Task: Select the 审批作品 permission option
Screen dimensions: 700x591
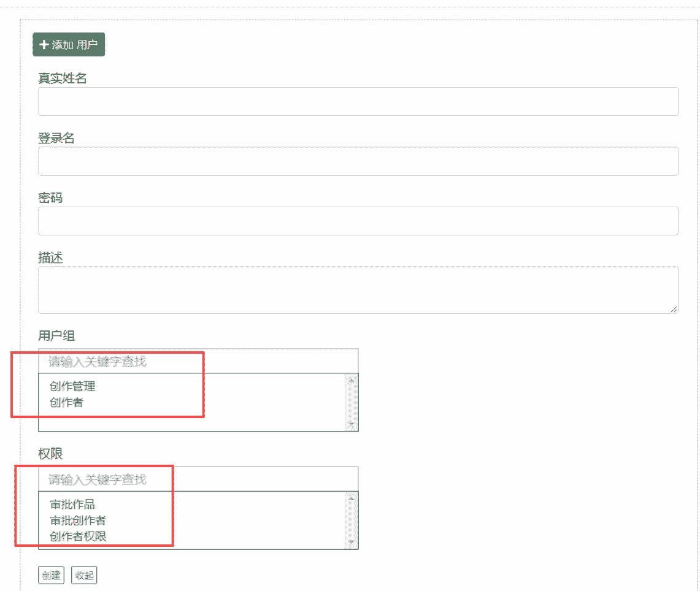Action: 72,505
